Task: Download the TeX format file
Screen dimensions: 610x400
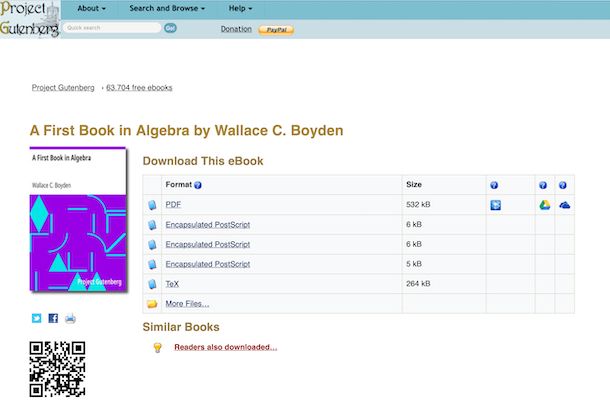Action: [172, 284]
